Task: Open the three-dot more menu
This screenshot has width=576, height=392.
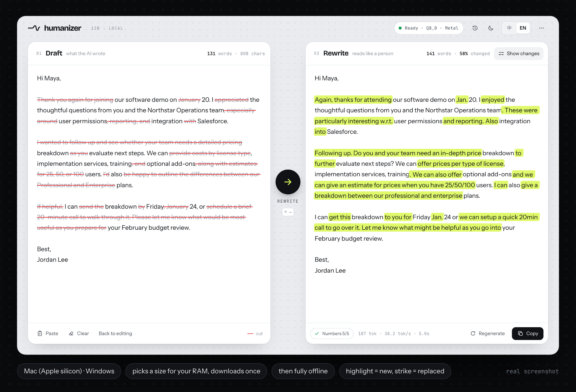Action: (x=542, y=28)
